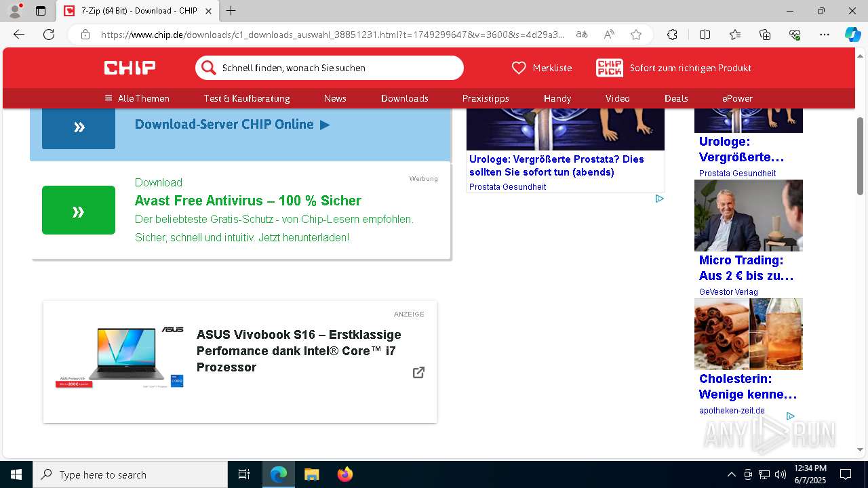Add page to favorites with the star icon
Image resolution: width=868 pixels, height=488 pixels.
pyautogui.click(x=636, y=35)
